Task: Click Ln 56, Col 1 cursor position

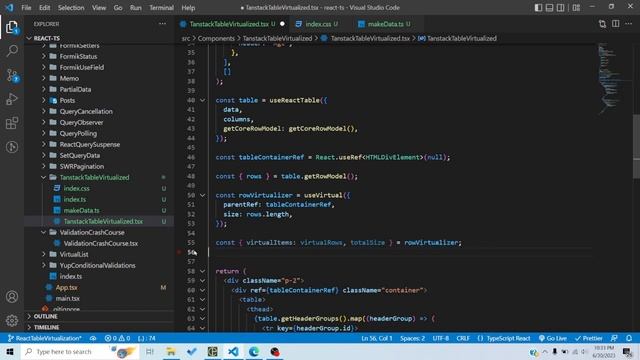Action: 376,338
